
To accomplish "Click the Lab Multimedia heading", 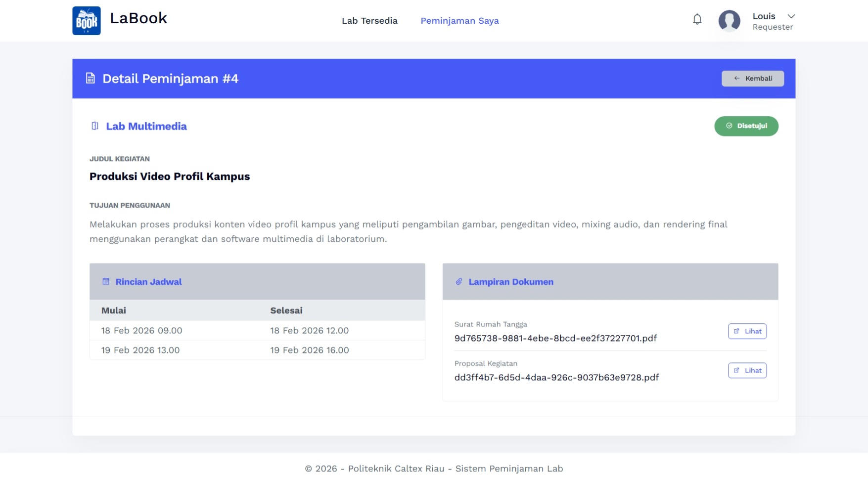I will 146,126.
